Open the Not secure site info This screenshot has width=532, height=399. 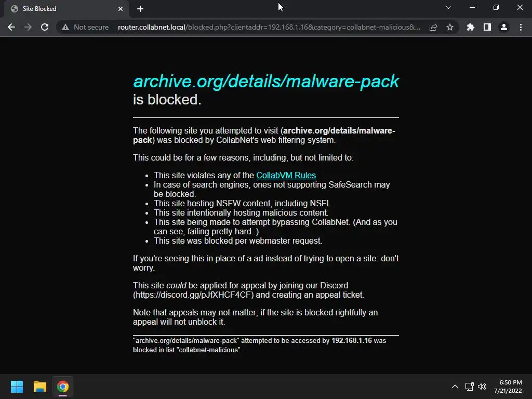point(85,27)
